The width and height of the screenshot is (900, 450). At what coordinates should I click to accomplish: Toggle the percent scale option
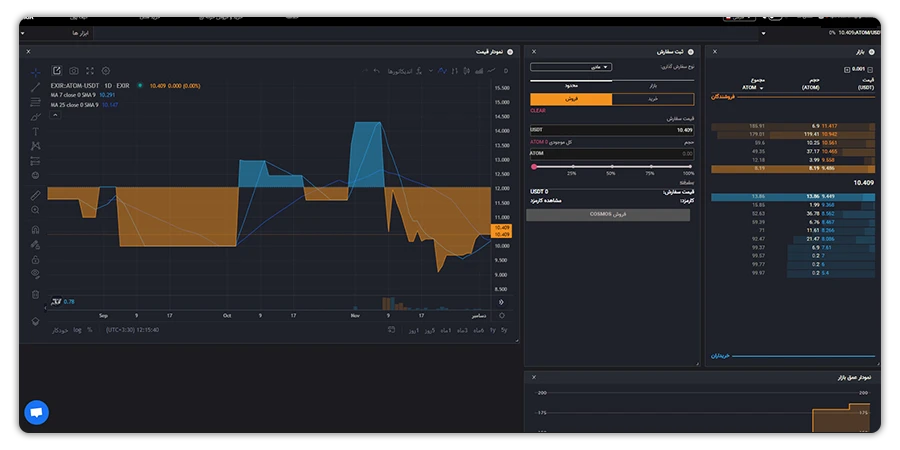pyautogui.click(x=90, y=330)
